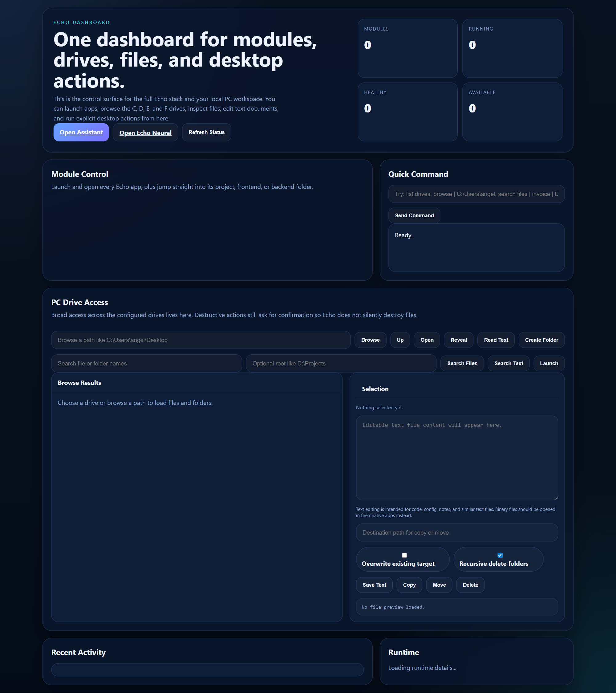The height and width of the screenshot is (693, 616).
Task: Focus the destination path field
Action: pos(457,532)
